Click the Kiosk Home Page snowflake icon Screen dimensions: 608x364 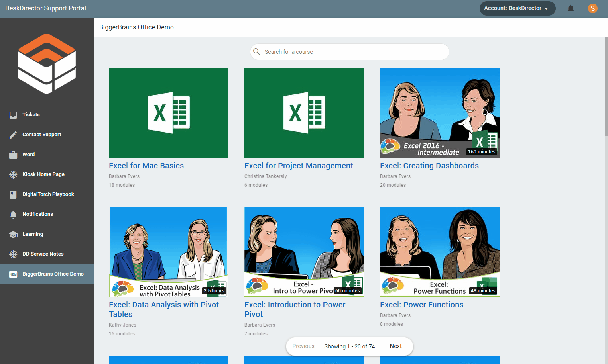tap(13, 174)
